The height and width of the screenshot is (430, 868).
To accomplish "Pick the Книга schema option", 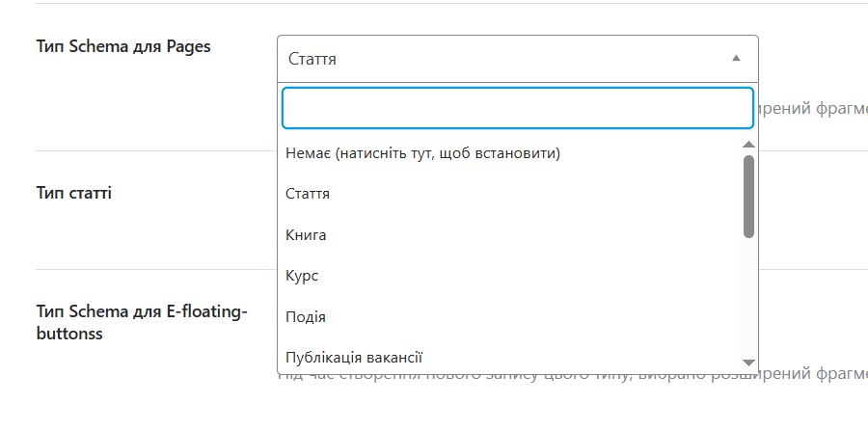I will (x=307, y=234).
